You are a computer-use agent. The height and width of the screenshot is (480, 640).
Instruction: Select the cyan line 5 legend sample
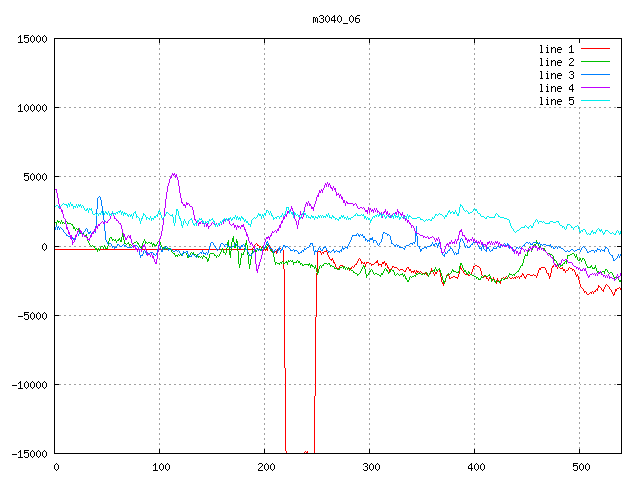pos(595,101)
